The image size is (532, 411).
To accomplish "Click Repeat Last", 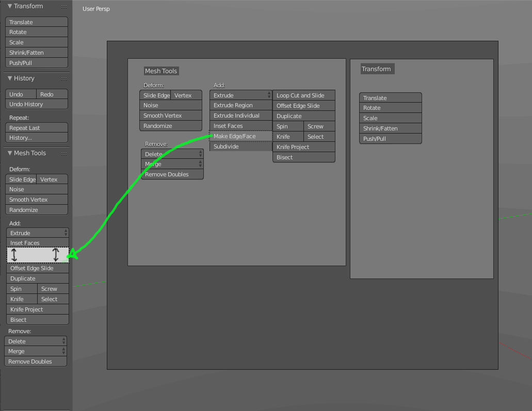I will coord(37,128).
